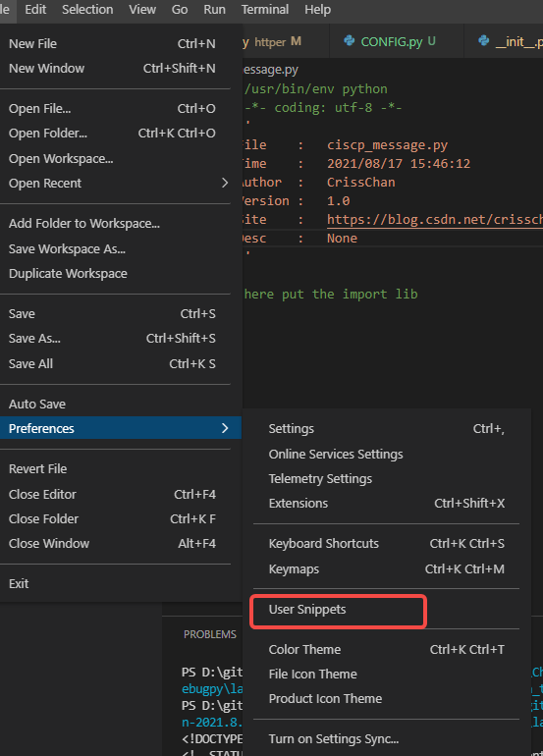Viewport: 543px width, 756px height.
Task: Open the PROBLEMS panel tab
Action: coord(210,634)
